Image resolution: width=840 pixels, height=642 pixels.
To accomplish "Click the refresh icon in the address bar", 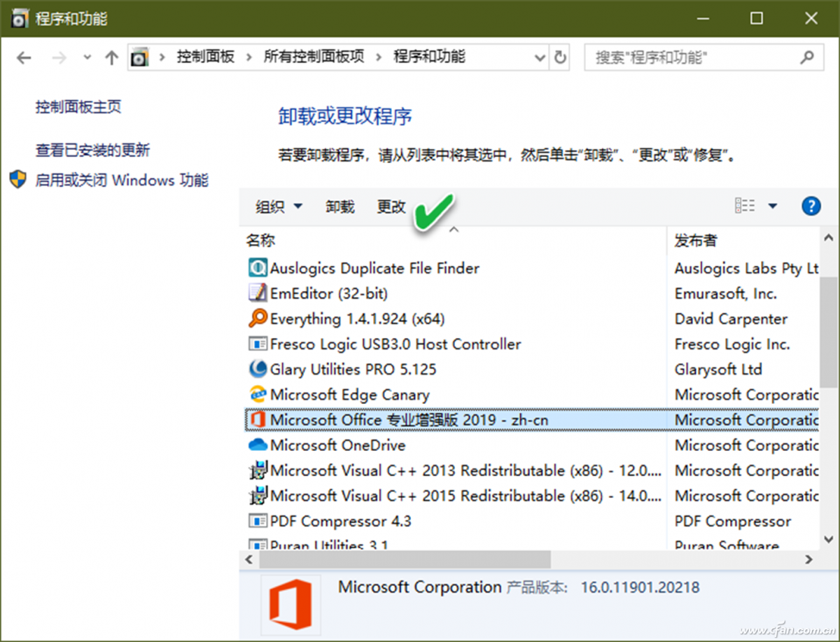I will tap(559, 58).
